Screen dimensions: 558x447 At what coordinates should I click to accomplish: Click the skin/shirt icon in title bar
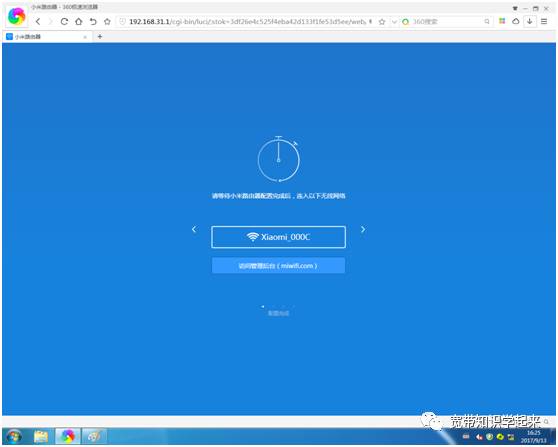coord(515,8)
